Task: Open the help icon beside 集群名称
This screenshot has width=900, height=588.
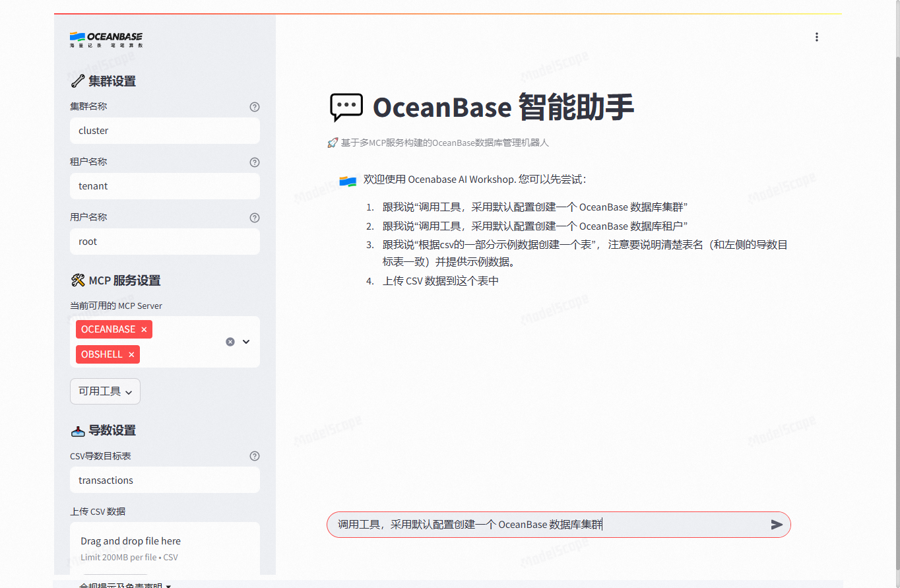Action: (254, 106)
